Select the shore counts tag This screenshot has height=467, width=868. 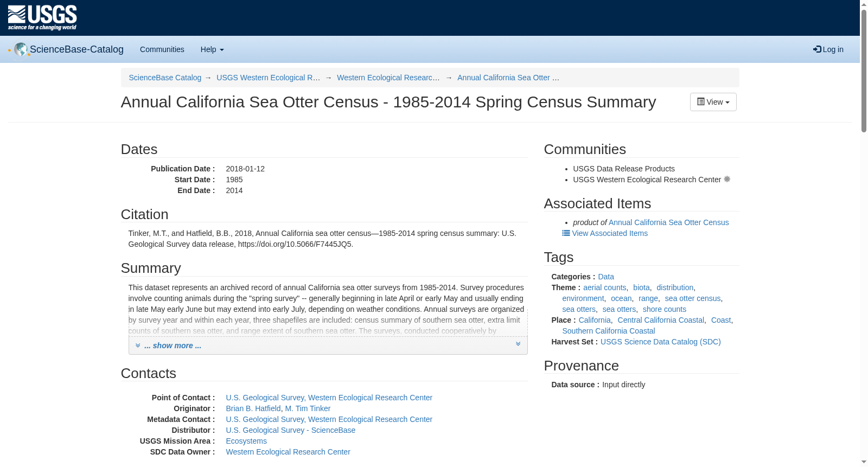pyautogui.click(x=665, y=309)
